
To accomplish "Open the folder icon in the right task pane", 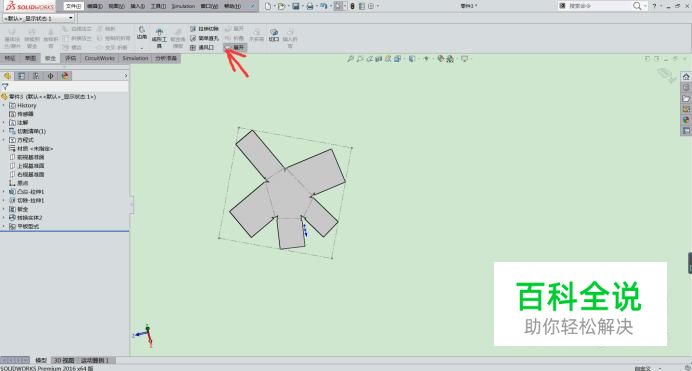I will (x=686, y=98).
